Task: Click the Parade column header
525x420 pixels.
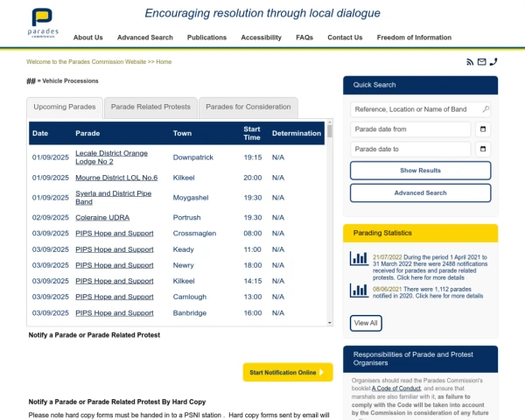Action: coord(87,133)
